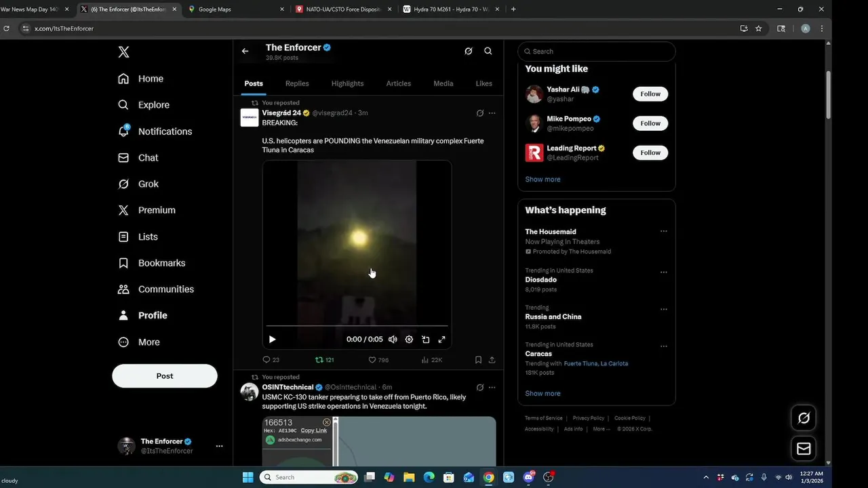
Task: Share the Visegrád 24 post
Action: [492, 360]
